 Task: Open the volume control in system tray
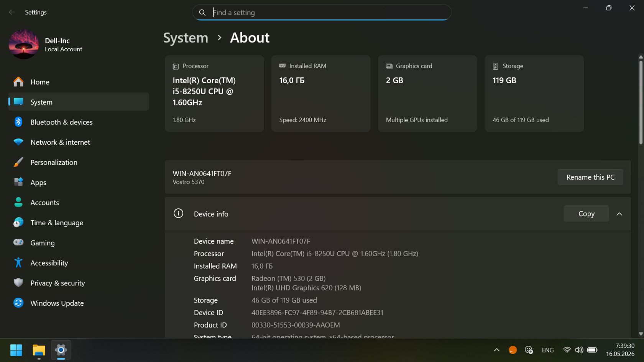pyautogui.click(x=579, y=350)
